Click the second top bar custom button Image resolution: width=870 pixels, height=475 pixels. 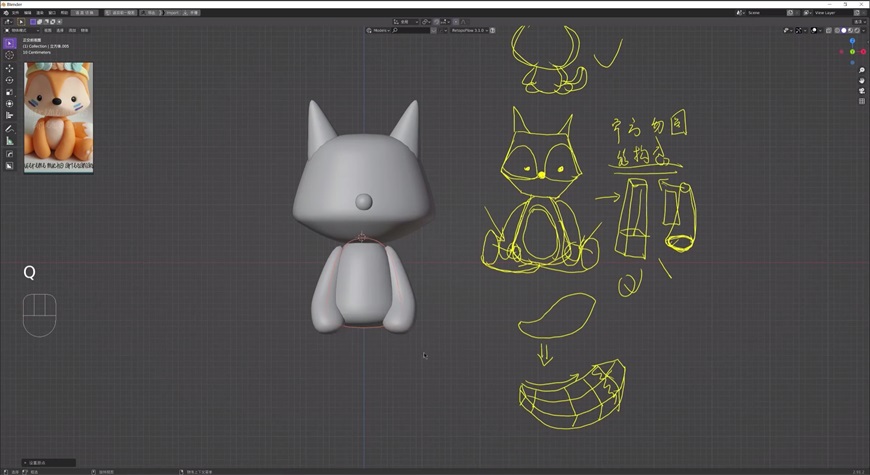coord(120,13)
